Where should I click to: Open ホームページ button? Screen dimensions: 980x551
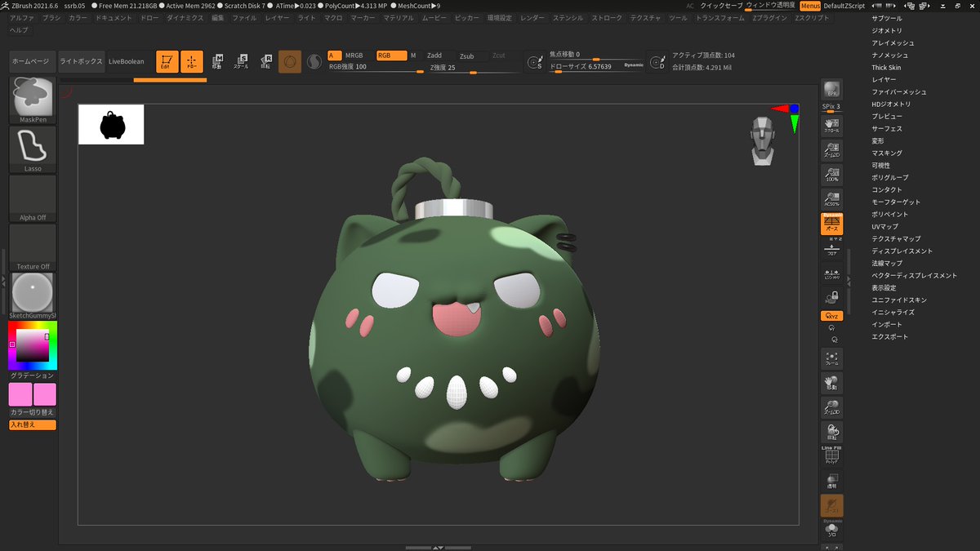click(x=33, y=61)
